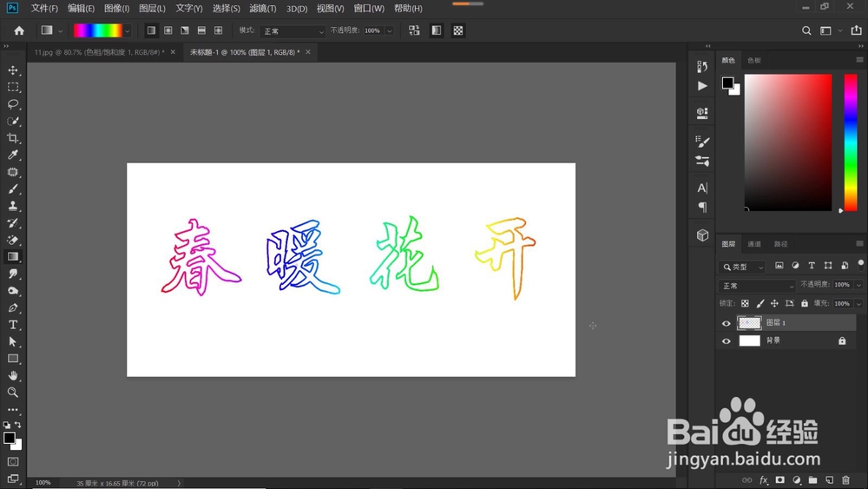Choose diamond gradient style

[219, 30]
